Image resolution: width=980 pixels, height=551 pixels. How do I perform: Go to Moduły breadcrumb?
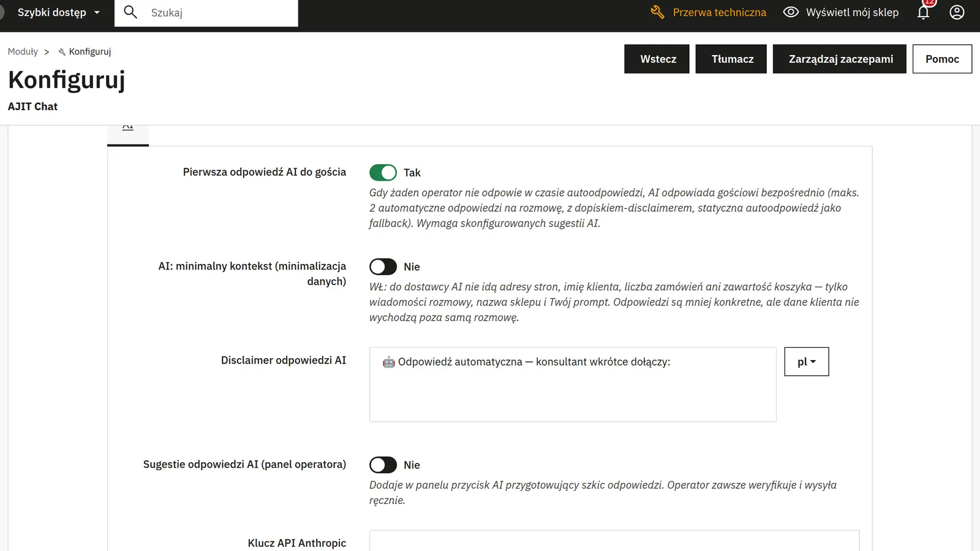click(x=23, y=52)
